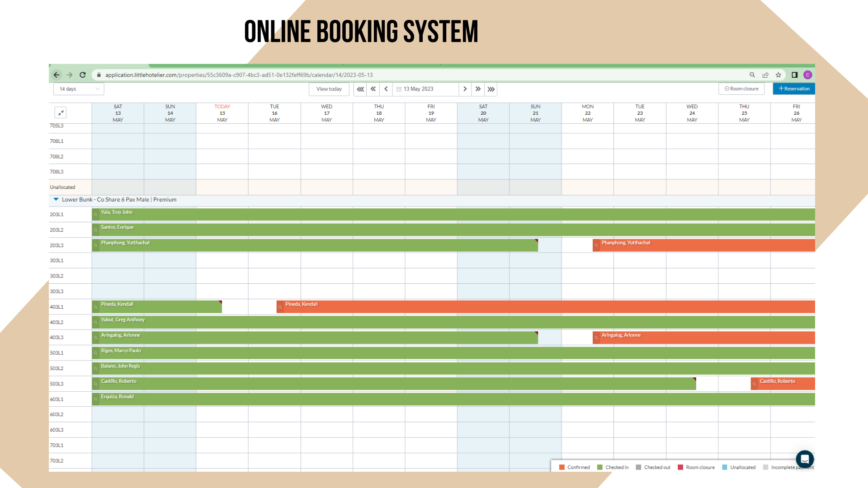This screenshot has height=488, width=868.
Task: Click the View today button
Action: (329, 89)
